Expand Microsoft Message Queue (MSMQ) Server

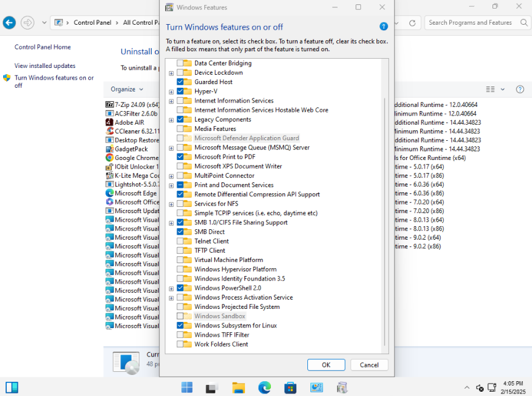click(172, 148)
